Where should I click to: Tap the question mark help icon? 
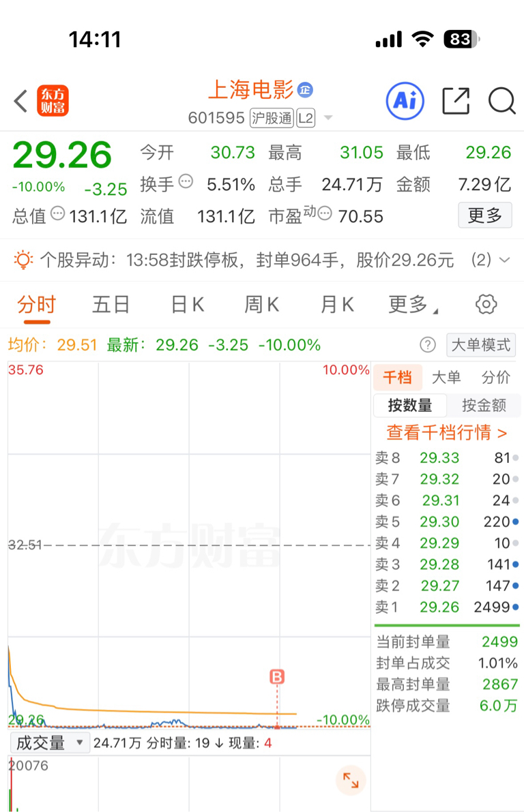(x=428, y=345)
